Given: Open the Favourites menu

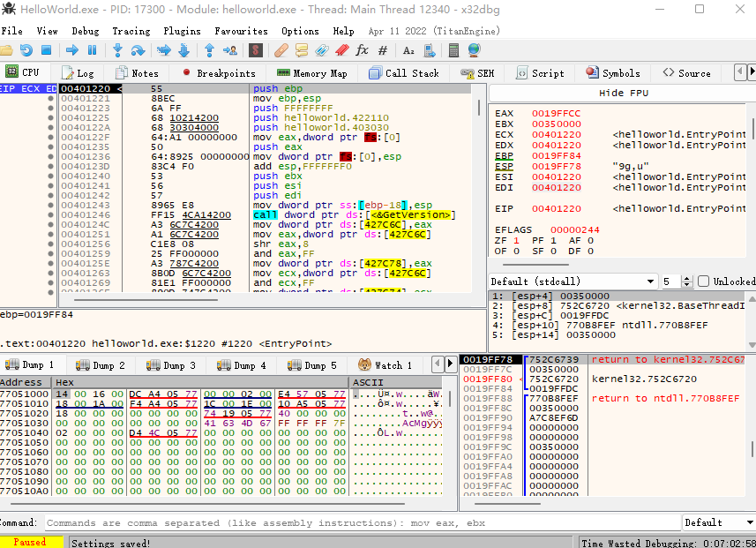Looking at the screenshot, I should [x=241, y=31].
